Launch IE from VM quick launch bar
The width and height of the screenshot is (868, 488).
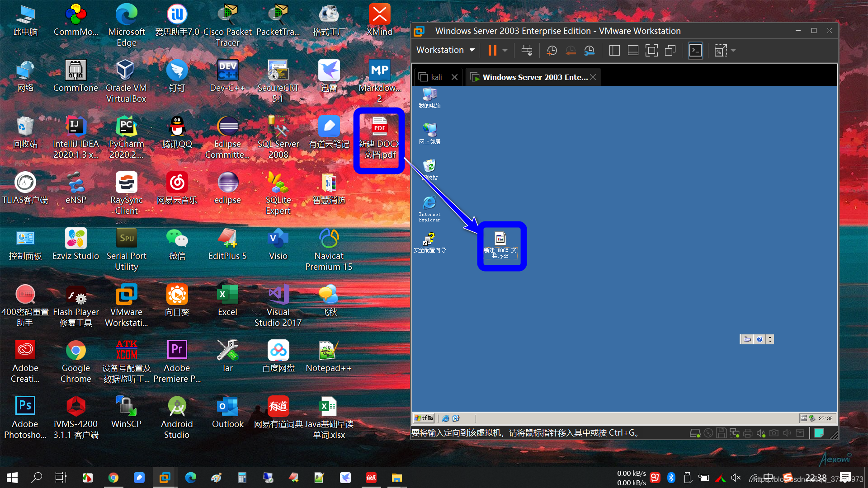(446, 418)
